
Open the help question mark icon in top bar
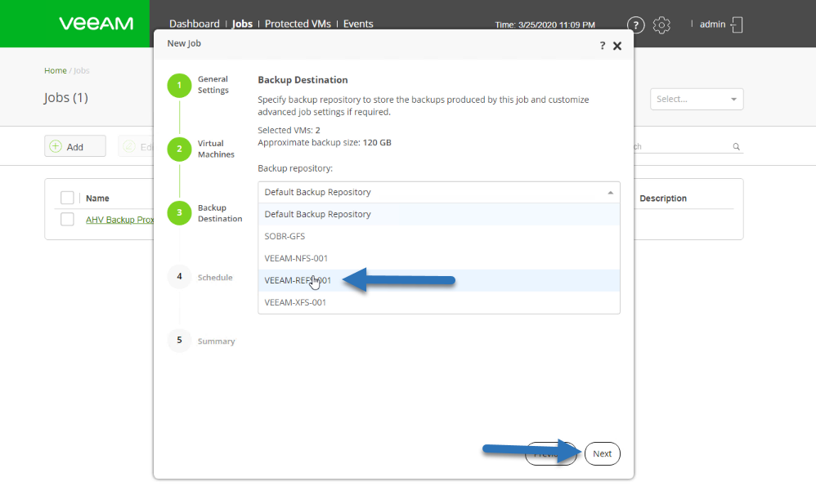coord(635,25)
